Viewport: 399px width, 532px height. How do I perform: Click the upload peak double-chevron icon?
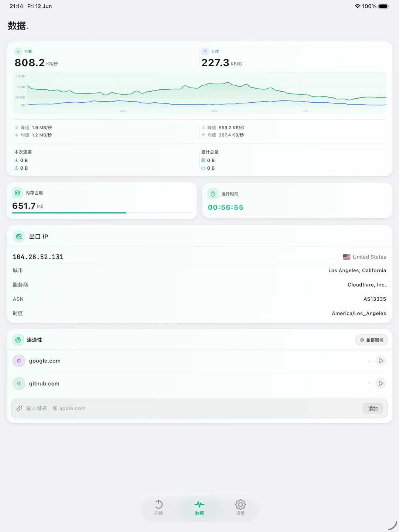[204, 127]
